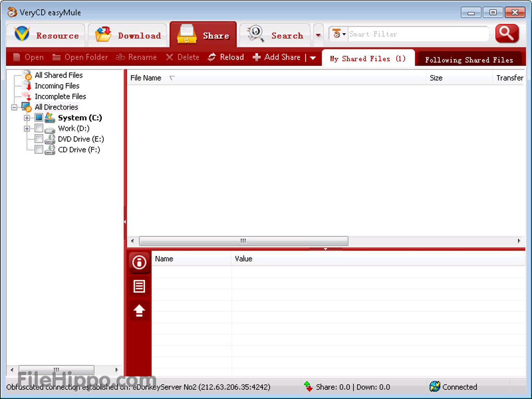Expand the System (C:) drive node

(x=27, y=118)
